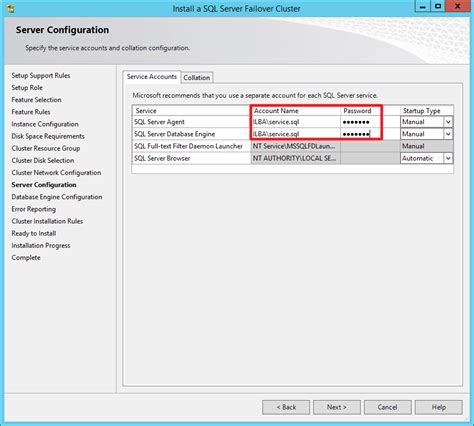Select Disk Space Requirements step
The width and height of the screenshot is (474, 426).
48,136
